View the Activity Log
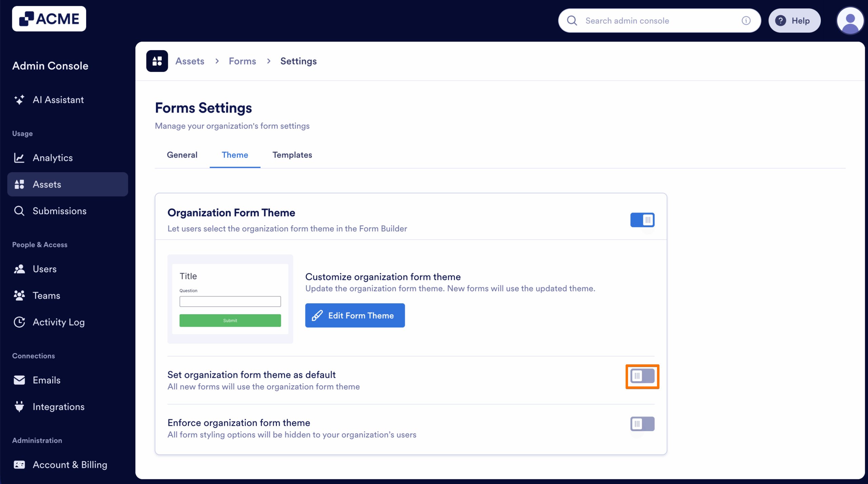Screen dimensions: 868x484 (58, 322)
